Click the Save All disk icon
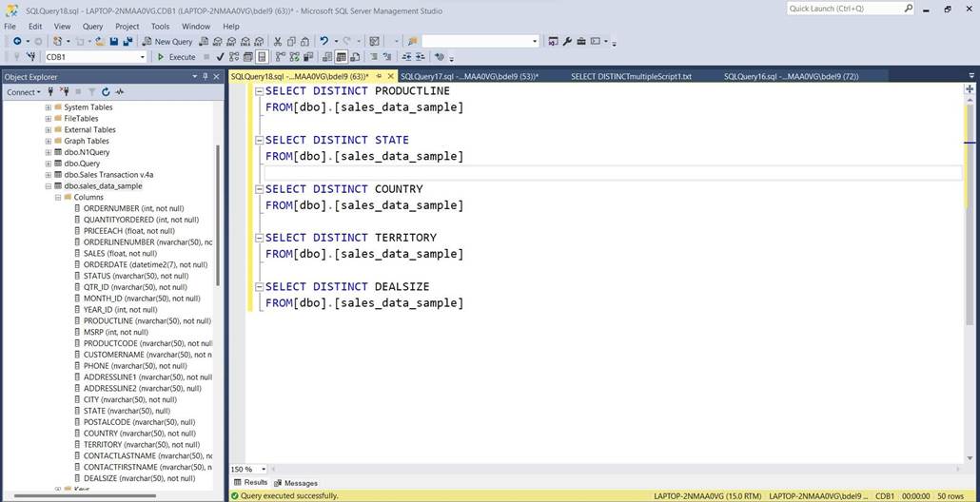Screen dimensions: 980x502 pyautogui.click(x=113, y=41)
